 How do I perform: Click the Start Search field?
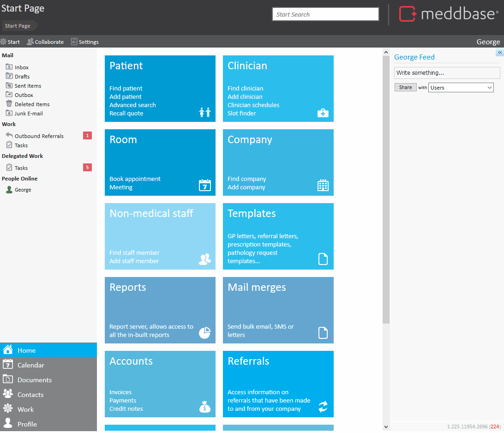(325, 14)
